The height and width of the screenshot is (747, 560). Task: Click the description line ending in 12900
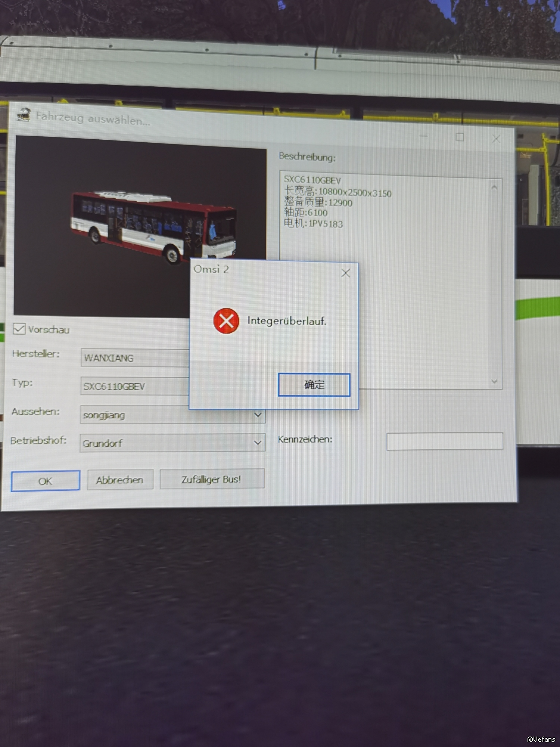coord(318,202)
